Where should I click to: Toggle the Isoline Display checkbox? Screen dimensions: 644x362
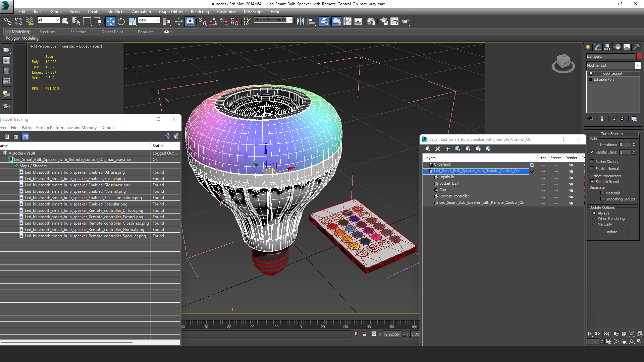click(592, 162)
